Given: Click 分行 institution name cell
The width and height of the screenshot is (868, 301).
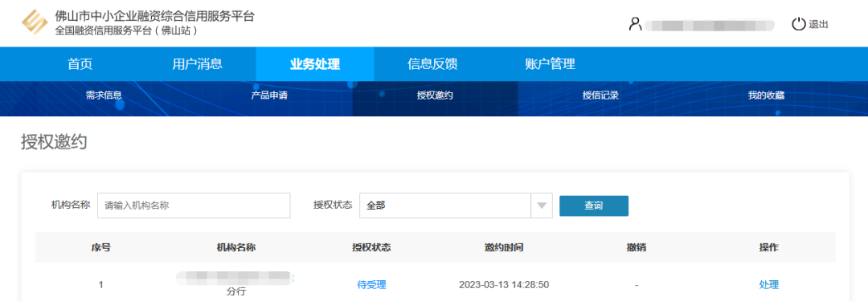Looking at the screenshot, I should pos(235,284).
